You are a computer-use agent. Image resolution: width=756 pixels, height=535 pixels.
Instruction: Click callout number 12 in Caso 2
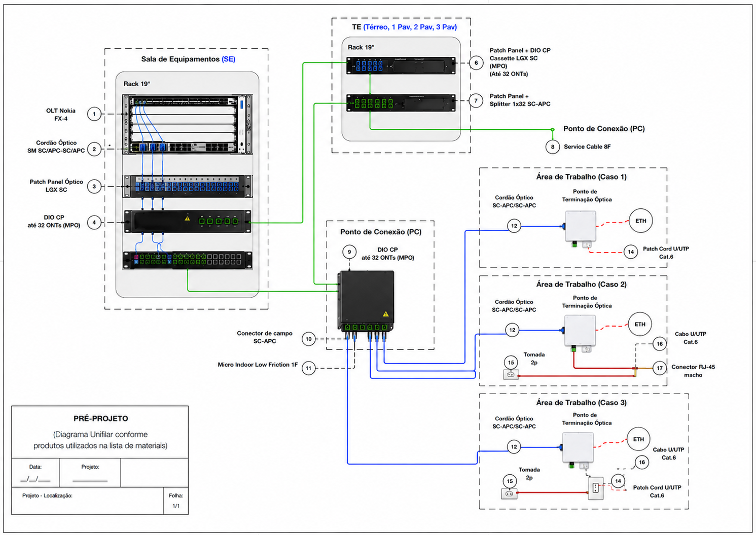[x=513, y=330]
